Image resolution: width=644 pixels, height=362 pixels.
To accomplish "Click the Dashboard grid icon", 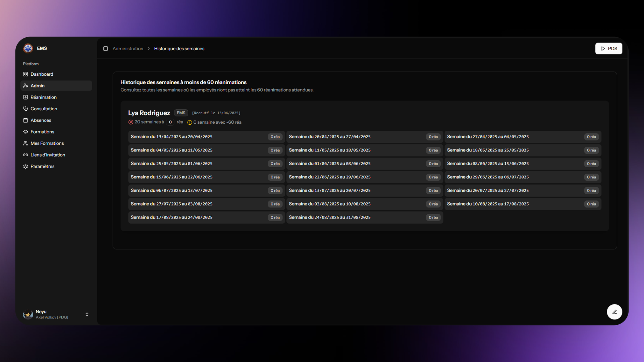I will [25, 74].
